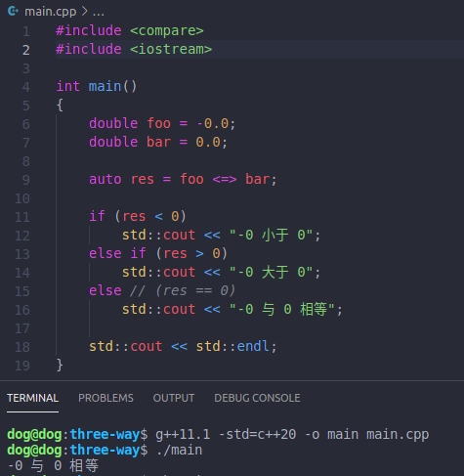Click the C++ file icon in breadcrumb

pyautogui.click(x=13, y=12)
